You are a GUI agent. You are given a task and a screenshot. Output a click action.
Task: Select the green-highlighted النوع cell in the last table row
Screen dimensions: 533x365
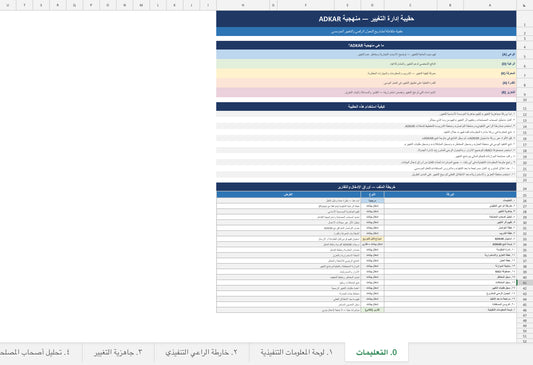pyautogui.click(x=373, y=310)
